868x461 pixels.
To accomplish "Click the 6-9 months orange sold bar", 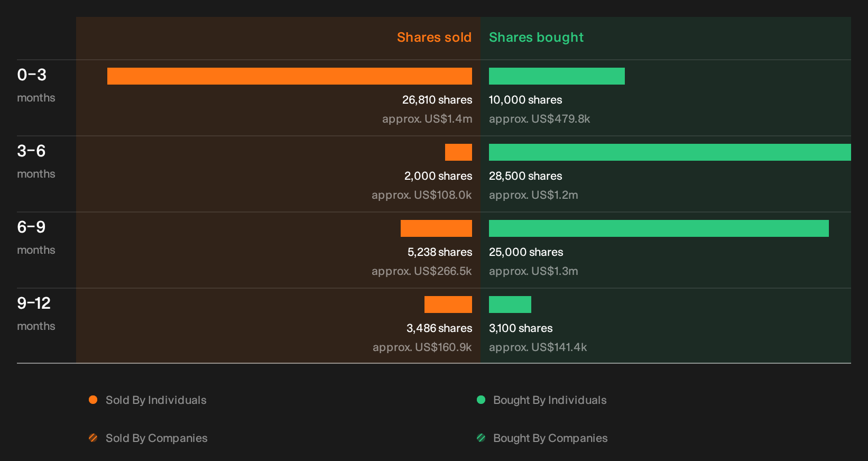I will pyautogui.click(x=436, y=228).
